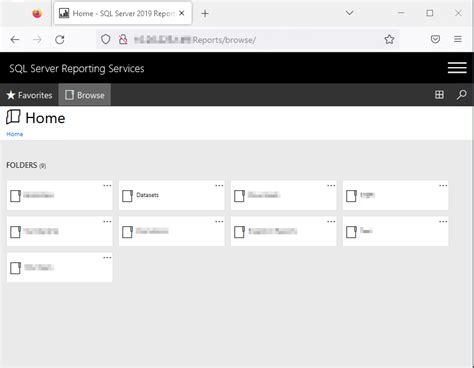Screen dimensions: 474x368
Task: Close the Home - SQL Server 2019 tab
Action: point(182,13)
